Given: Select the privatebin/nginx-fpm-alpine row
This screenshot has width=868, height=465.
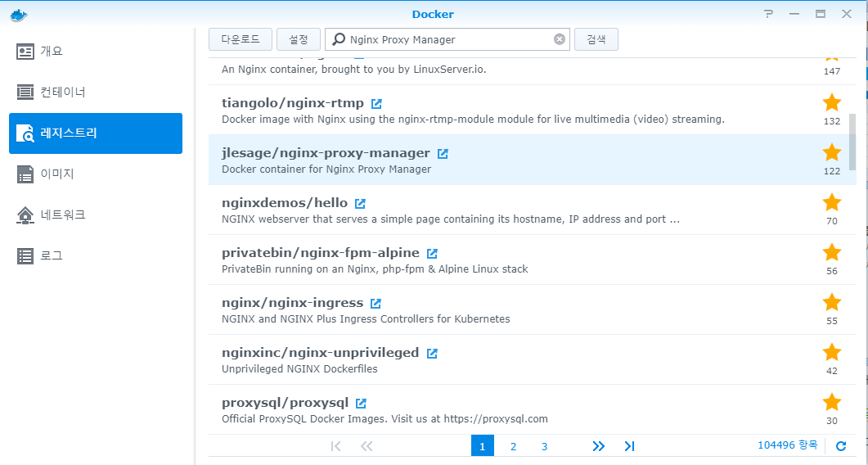Looking at the screenshot, I should (532, 260).
